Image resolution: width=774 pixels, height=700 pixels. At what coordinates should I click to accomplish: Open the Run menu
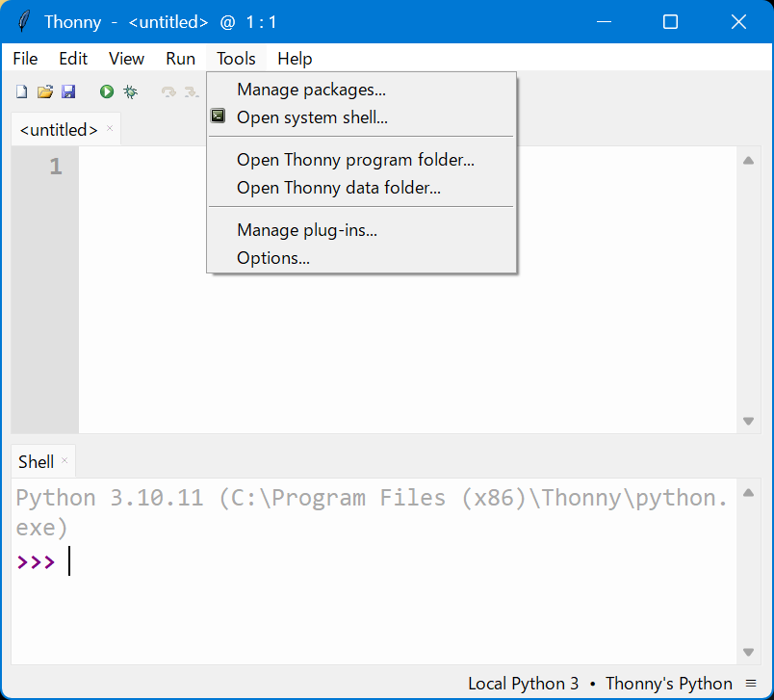(180, 59)
